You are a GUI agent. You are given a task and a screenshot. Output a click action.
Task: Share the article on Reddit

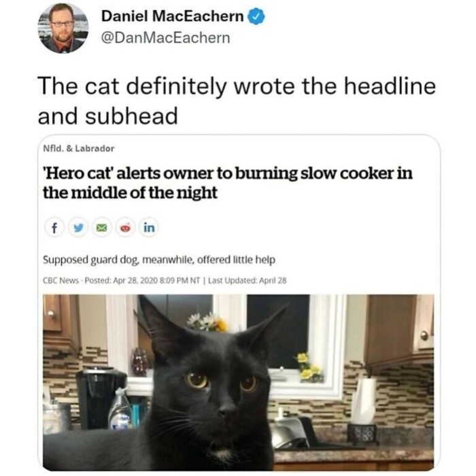[x=125, y=227]
